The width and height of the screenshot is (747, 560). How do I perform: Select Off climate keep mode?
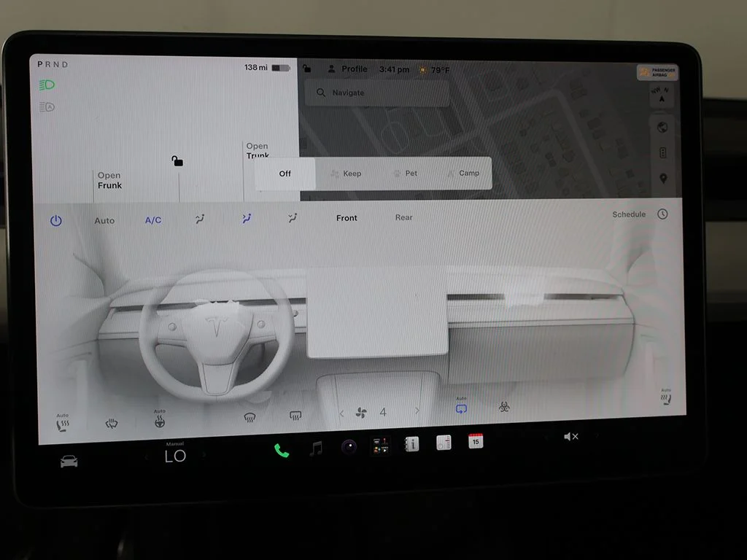click(x=285, y=174)
